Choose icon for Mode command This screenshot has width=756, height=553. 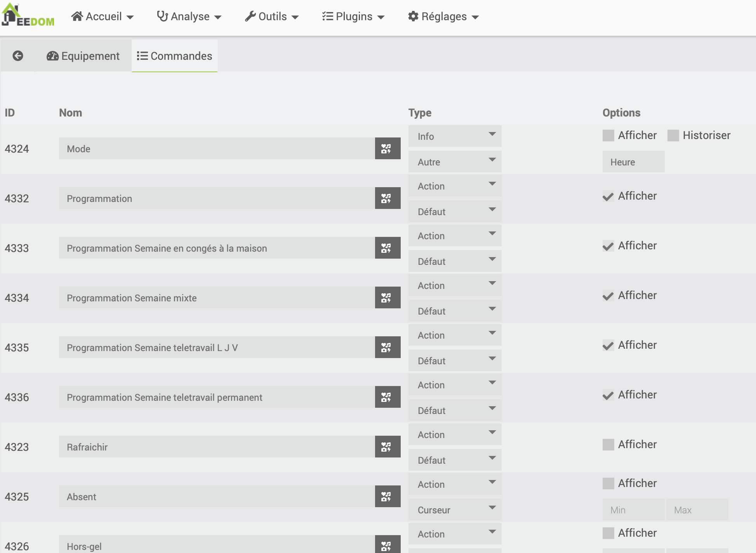[x=387, y=149]
